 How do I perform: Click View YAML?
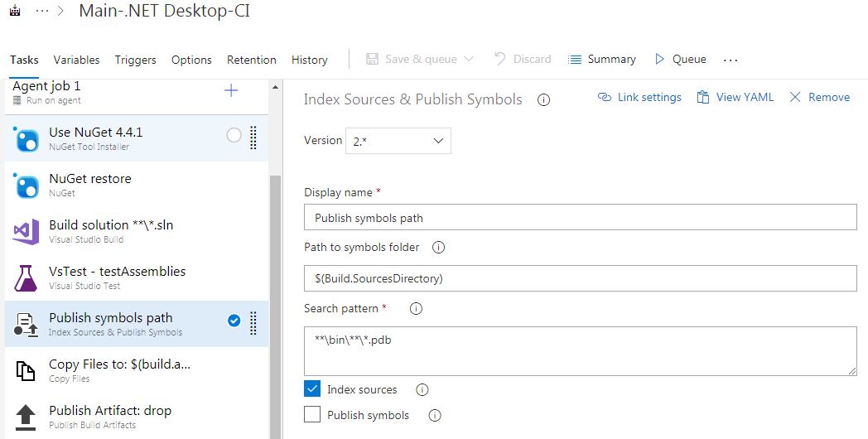click(x=735, y=98)
